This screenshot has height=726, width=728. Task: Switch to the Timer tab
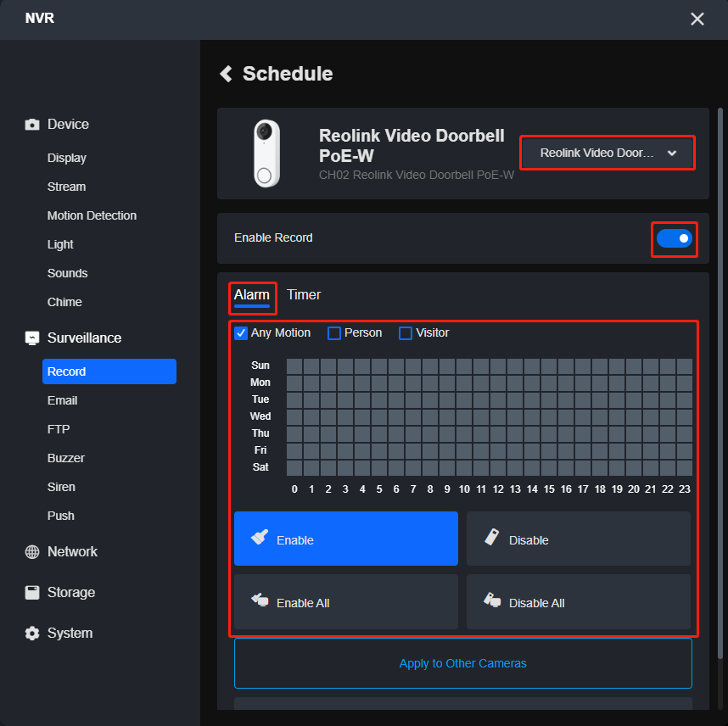tap(304, 295)
